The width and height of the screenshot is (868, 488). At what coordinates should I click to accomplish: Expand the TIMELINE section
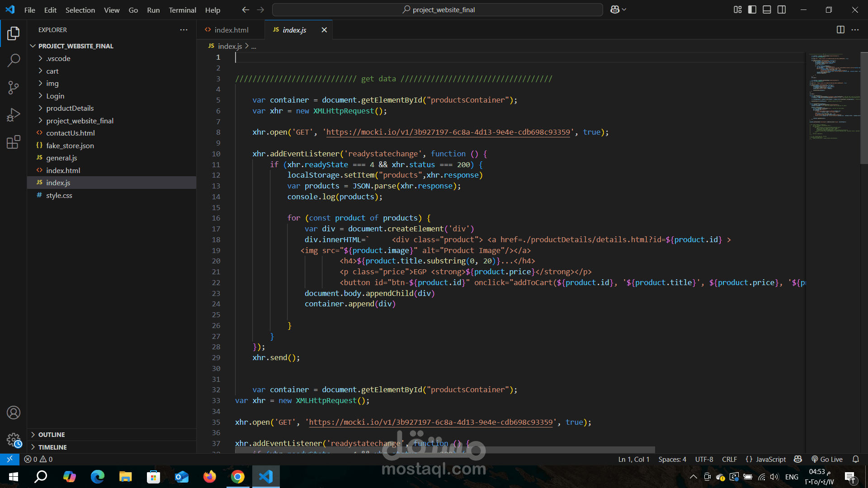tap(52, 447)
